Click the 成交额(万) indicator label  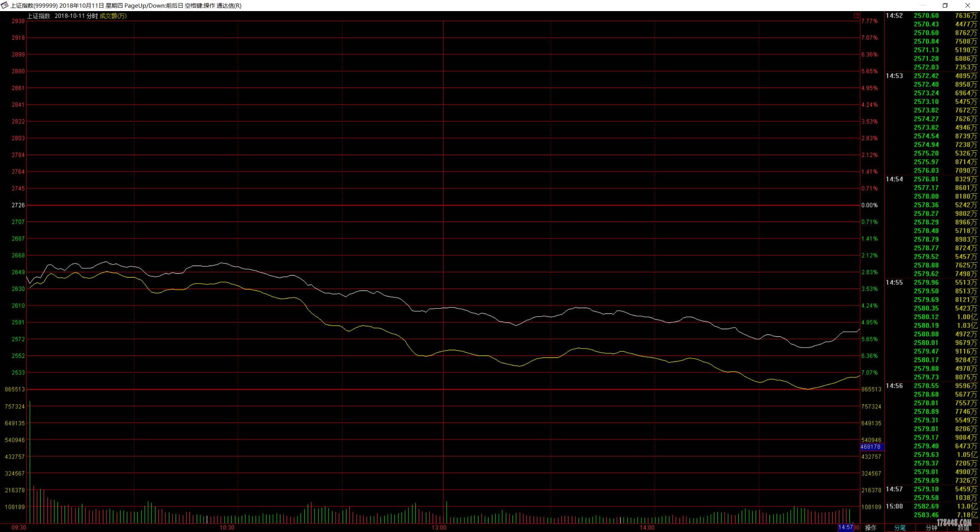pos(113,16)
